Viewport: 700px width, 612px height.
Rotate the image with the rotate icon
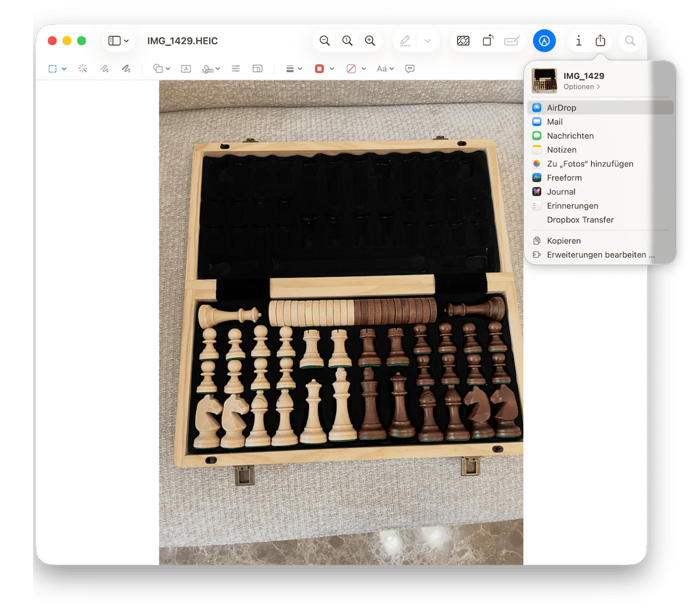488,41
